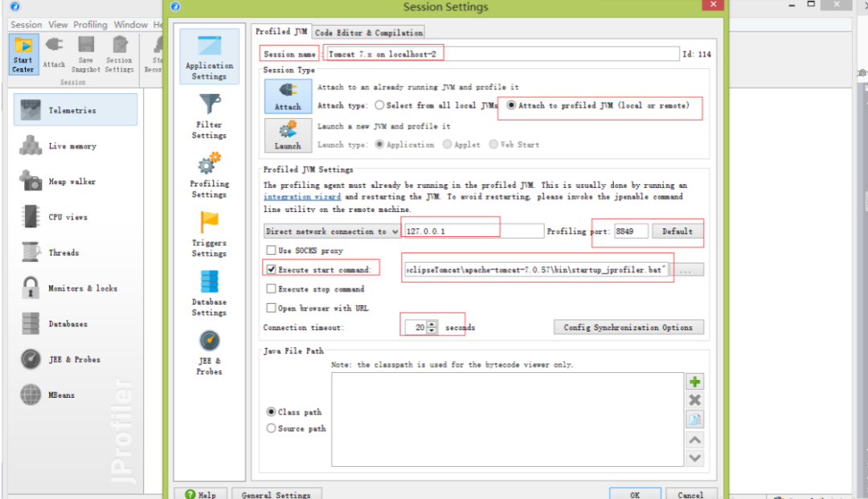Select the Applet launch type radio

click(x=448, y=145)
